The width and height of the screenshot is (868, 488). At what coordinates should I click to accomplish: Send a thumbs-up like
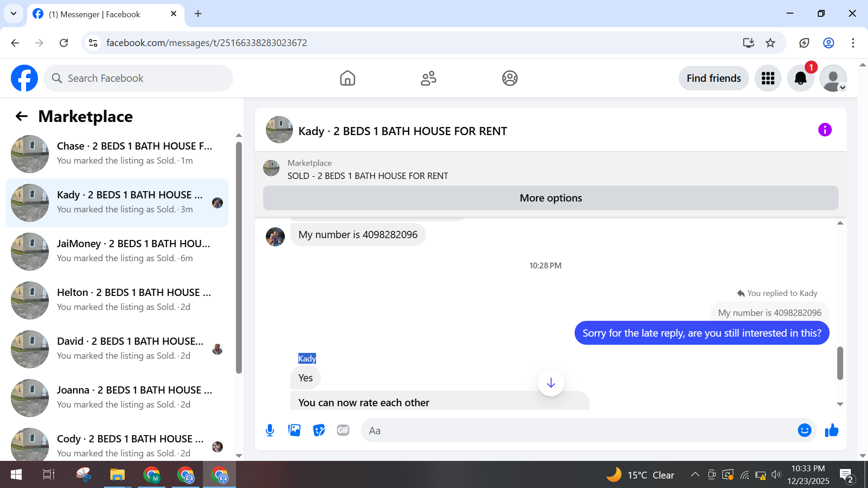[831, 430]
